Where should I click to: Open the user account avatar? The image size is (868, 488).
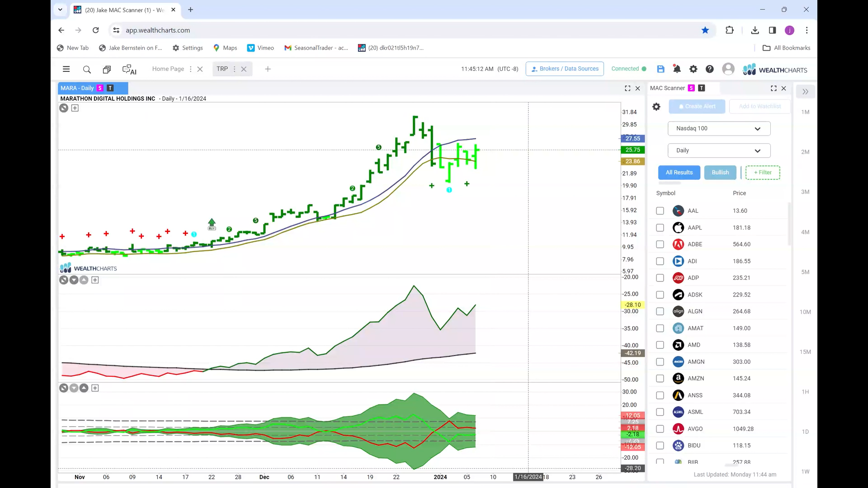click(x=728, y=69)
